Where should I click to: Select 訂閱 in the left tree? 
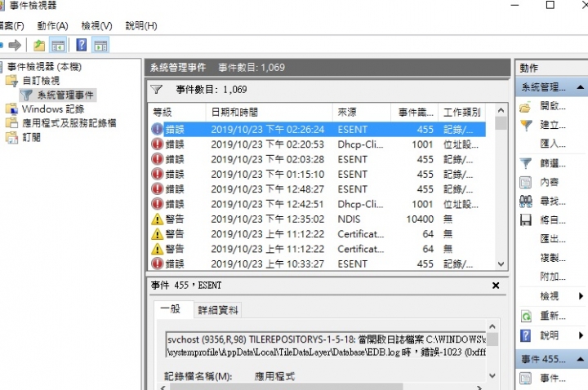(31, 138)
